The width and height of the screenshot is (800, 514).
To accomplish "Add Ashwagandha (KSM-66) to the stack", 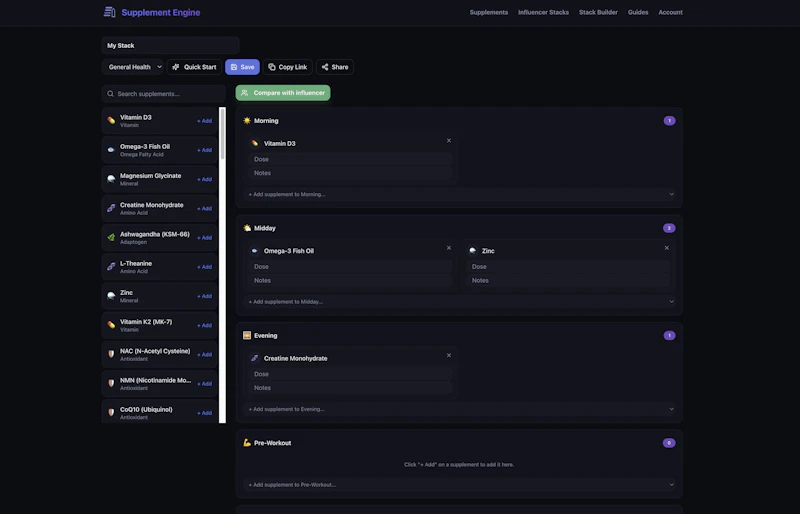I will [x=205, y=238].
